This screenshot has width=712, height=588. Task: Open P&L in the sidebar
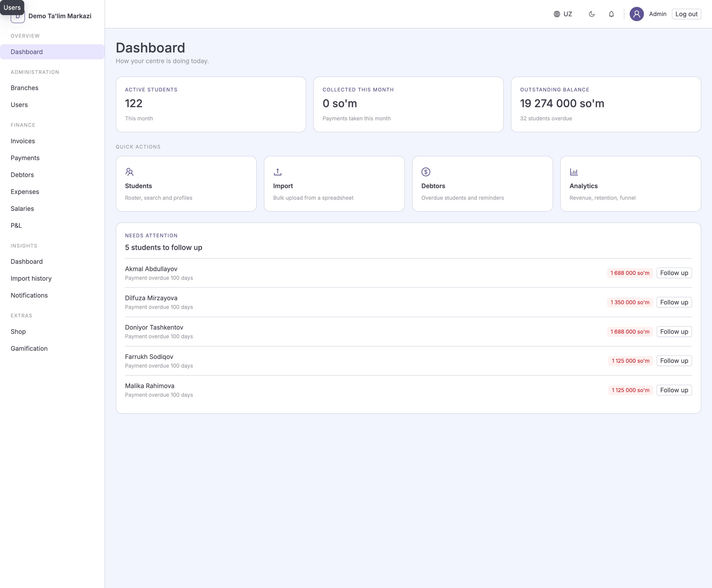click(52, 226)
